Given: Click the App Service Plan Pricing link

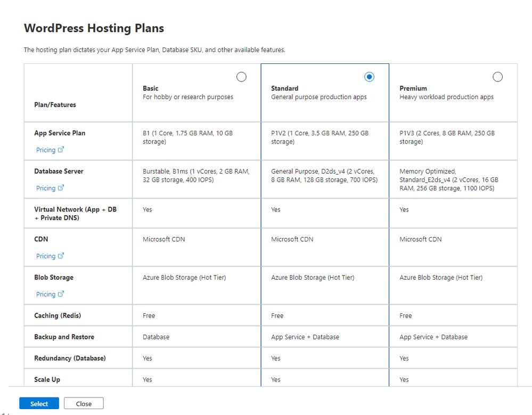Looking at the screenshot, I should click(x=46, y=150).
